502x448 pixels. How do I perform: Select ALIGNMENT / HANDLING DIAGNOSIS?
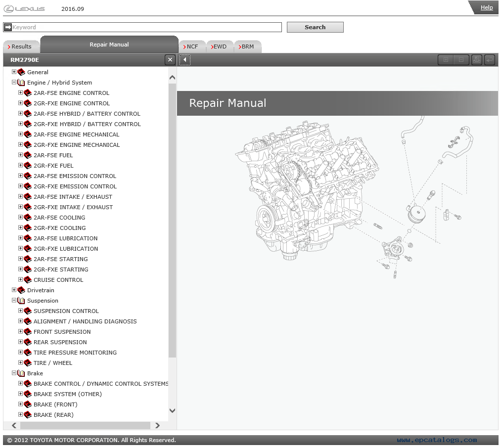point(85,321)
